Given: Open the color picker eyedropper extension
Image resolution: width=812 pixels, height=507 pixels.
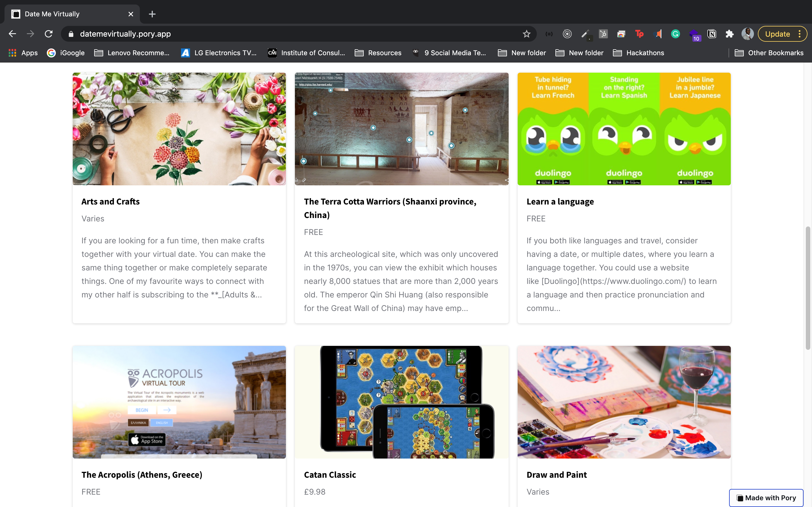Looking at the screenshot, I should [585, 34].
